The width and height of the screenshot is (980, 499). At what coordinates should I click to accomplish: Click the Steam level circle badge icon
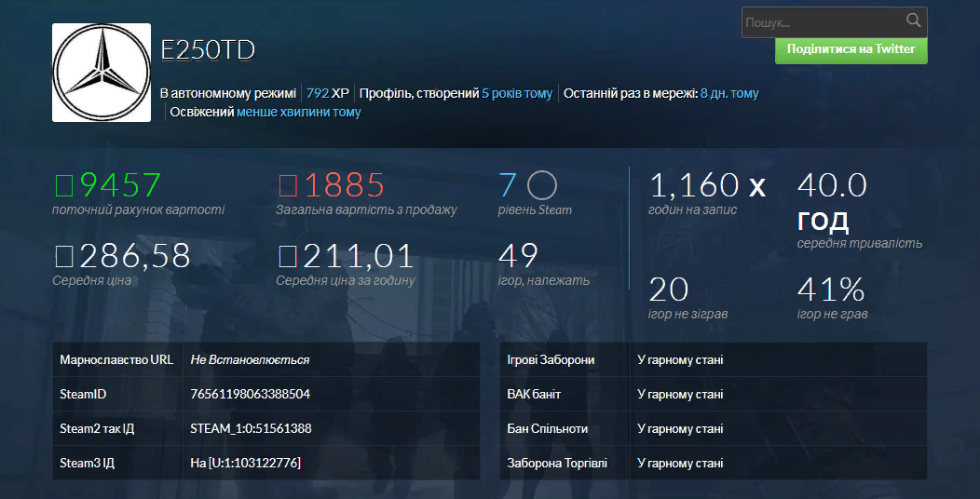[542, 185]
